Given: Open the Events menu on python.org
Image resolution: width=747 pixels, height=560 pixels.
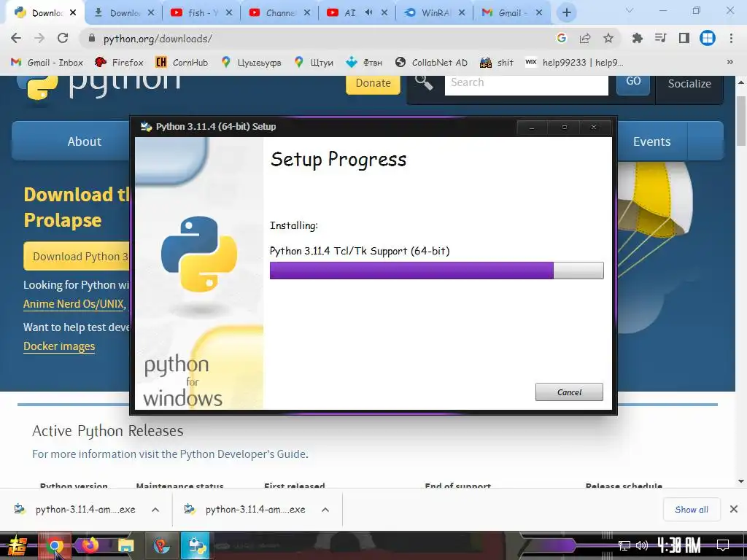Looking at the screenshot, I should [x=651, y=141].
